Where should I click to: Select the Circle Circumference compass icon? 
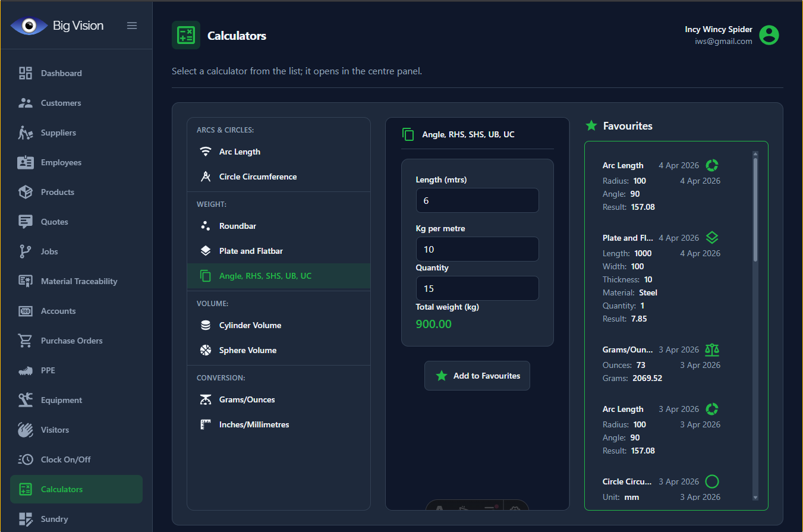point(206,177)
